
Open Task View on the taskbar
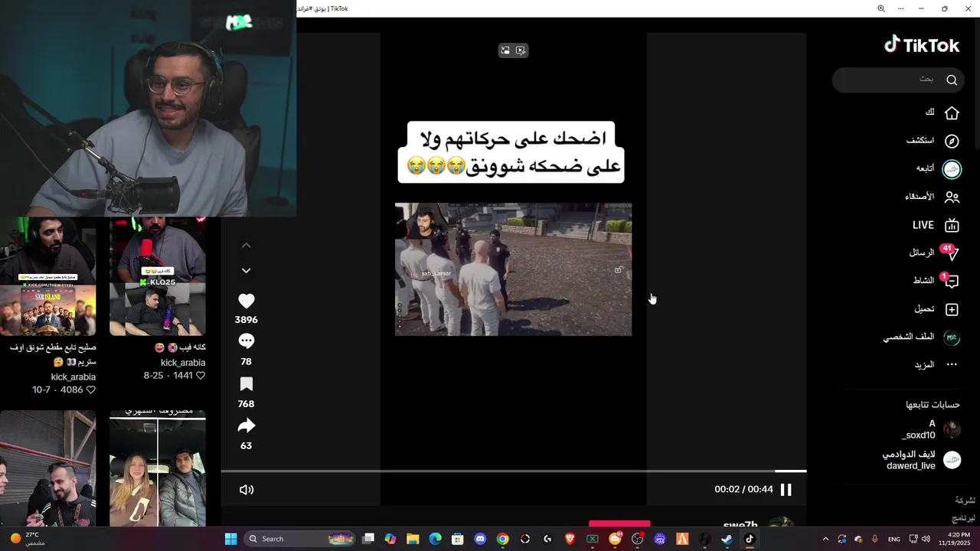[368, 539]
